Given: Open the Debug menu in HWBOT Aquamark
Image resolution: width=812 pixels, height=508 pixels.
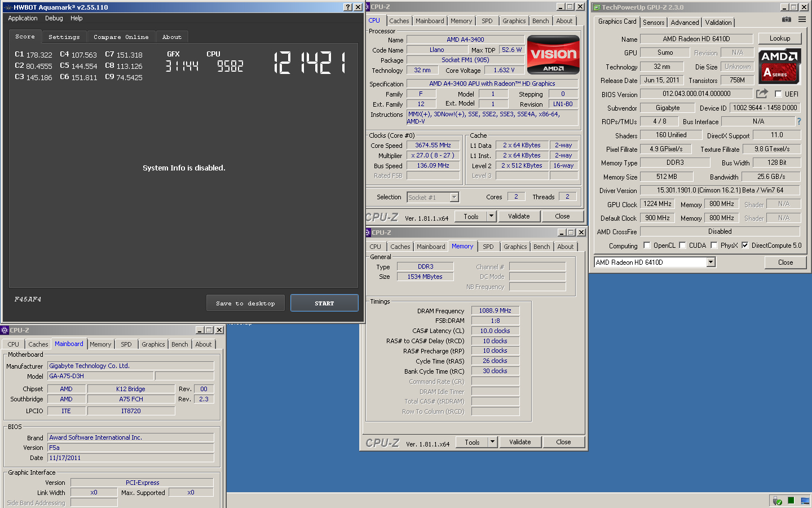Looking at the screenshot, I should (x=54, y=18).
